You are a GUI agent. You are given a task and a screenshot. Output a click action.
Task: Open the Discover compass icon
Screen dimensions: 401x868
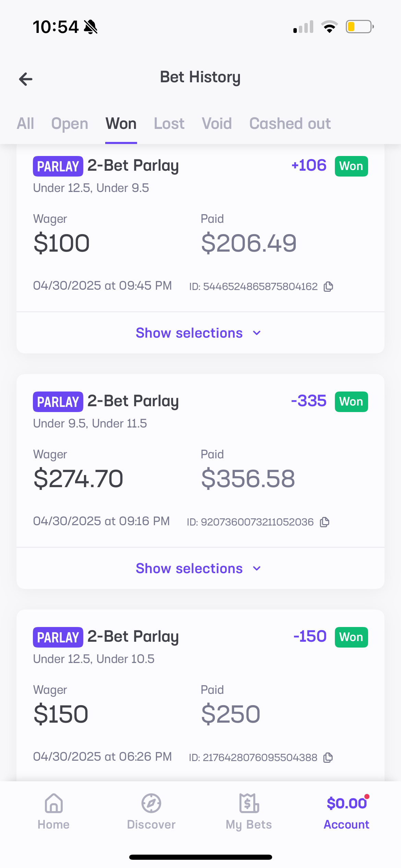click(x=151, y=803)
